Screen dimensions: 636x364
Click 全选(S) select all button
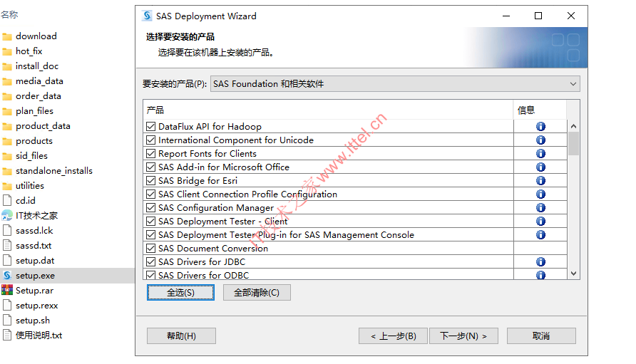(x=180, y=293)
